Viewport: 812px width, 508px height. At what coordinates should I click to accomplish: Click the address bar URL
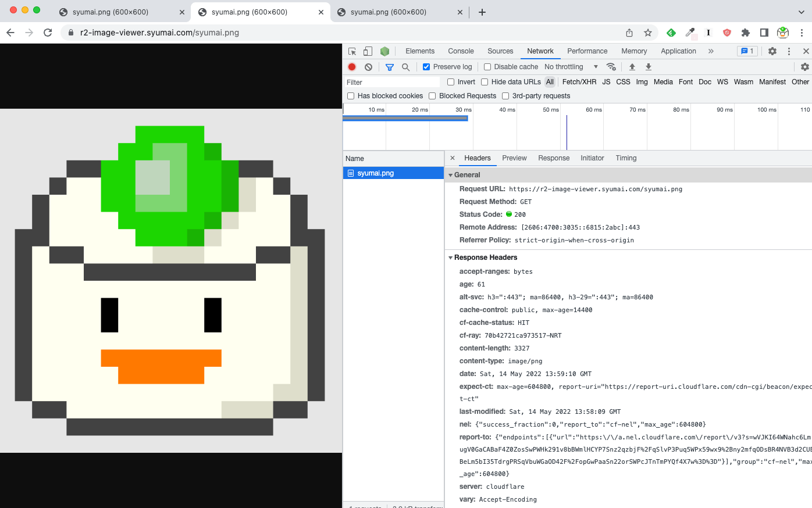159,33
